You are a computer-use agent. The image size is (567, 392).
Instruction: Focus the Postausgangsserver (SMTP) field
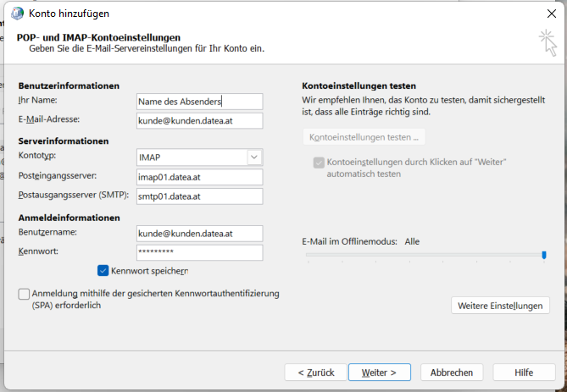point(199,196)
